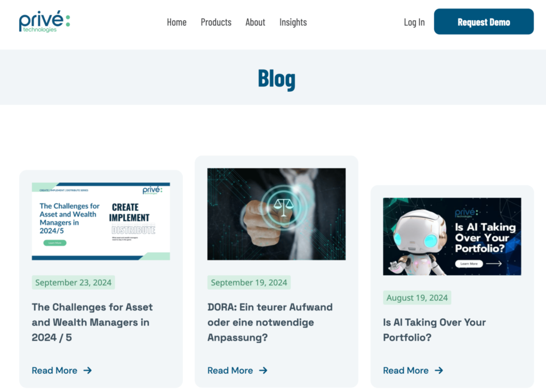
Task: Click the September 19, 2024 date tag
Action: point(249,282)
